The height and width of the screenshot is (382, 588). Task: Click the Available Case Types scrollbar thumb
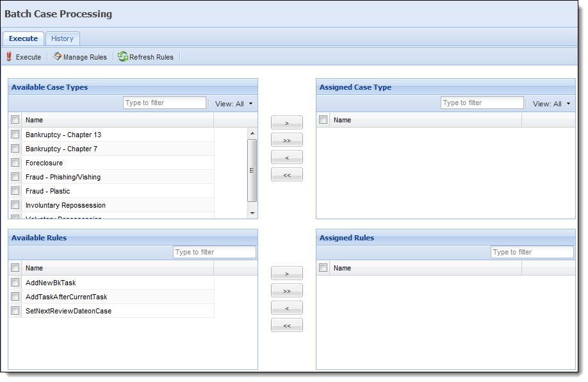pos(252,170)
